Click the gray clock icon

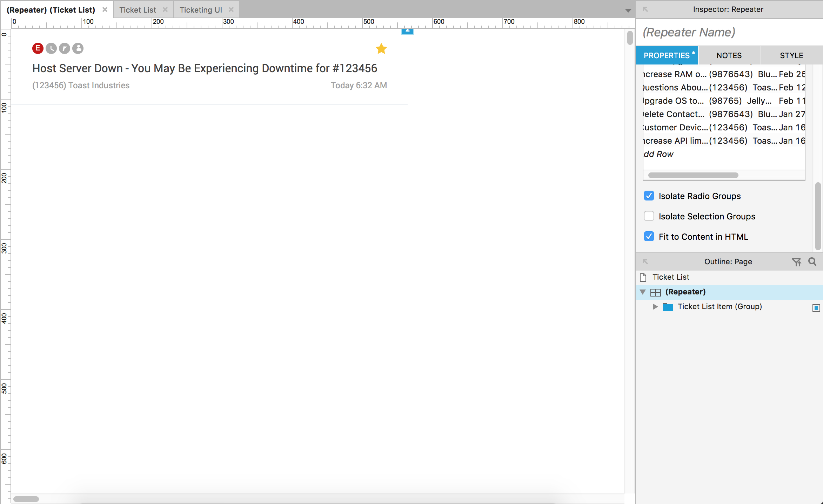(51, 48)
